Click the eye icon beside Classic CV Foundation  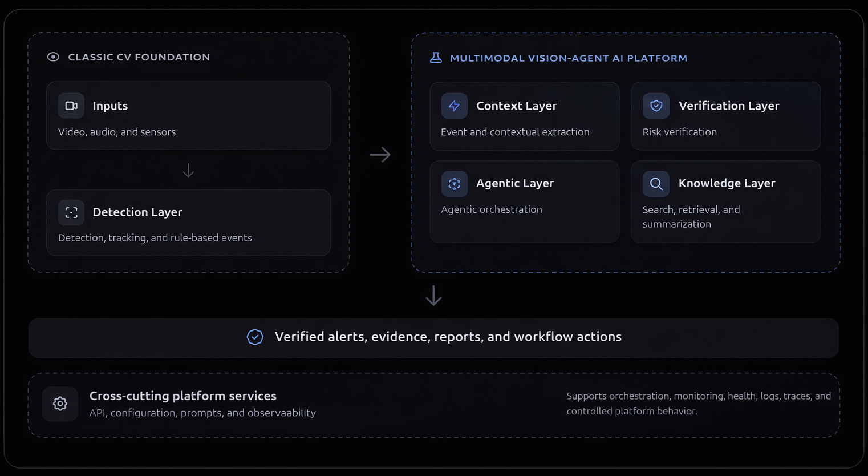pos(53,57)
